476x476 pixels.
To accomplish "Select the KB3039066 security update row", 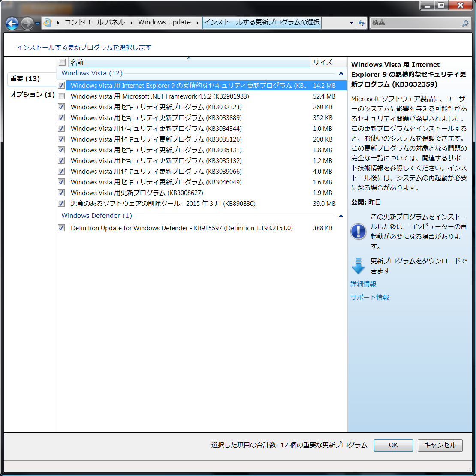I will (x=202, y=171).
